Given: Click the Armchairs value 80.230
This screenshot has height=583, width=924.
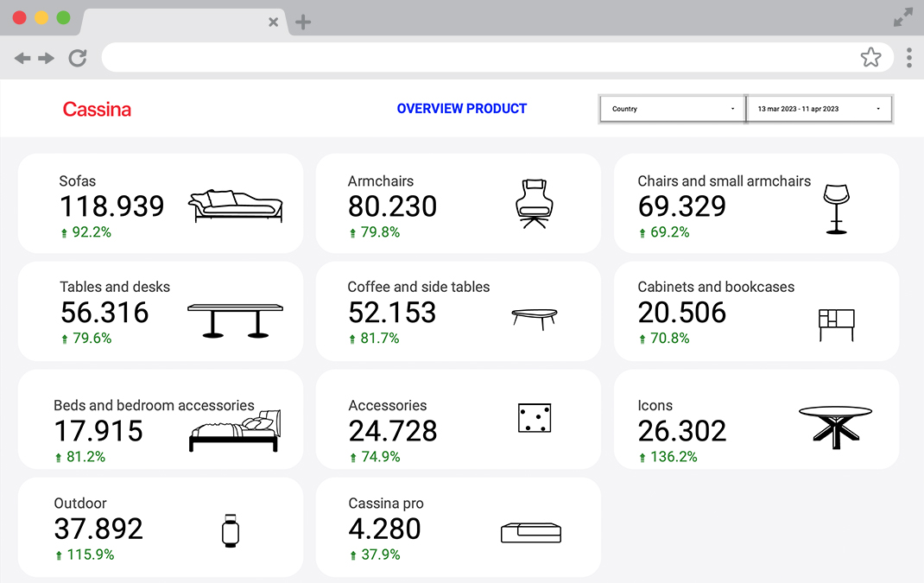Looking at the screenshot, I should pos(392,206).
